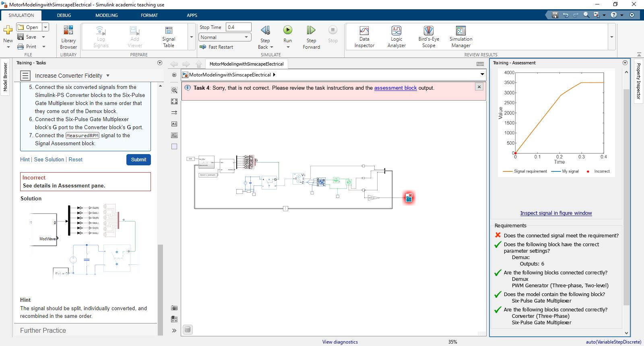644x346 pixels.
Task: Click the up-to-parent arrow icon
Action: point(199,64)
